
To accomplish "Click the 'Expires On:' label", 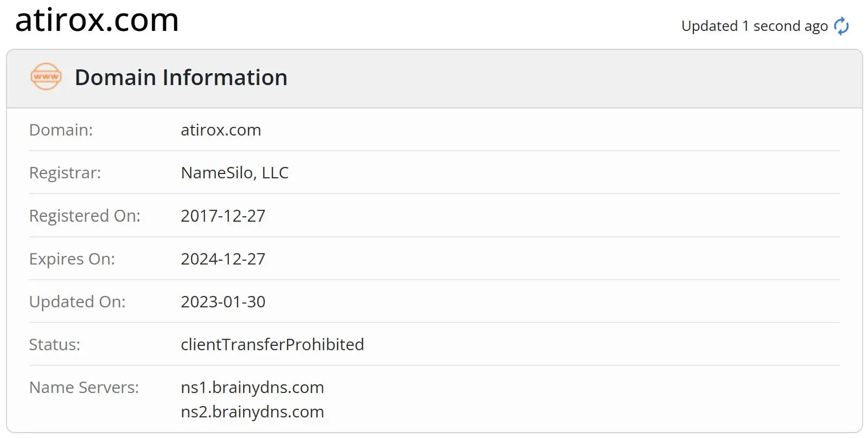I will tap(72, 259).
